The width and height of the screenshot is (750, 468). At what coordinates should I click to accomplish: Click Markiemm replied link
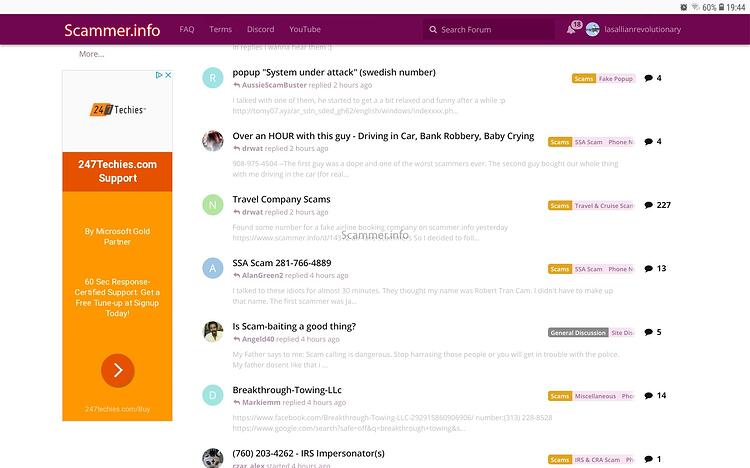point(289,402)
